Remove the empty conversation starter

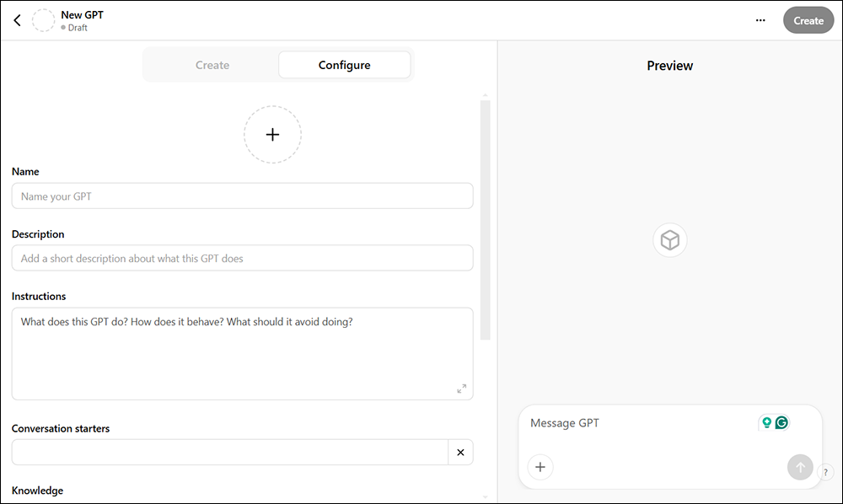[460, 452]
